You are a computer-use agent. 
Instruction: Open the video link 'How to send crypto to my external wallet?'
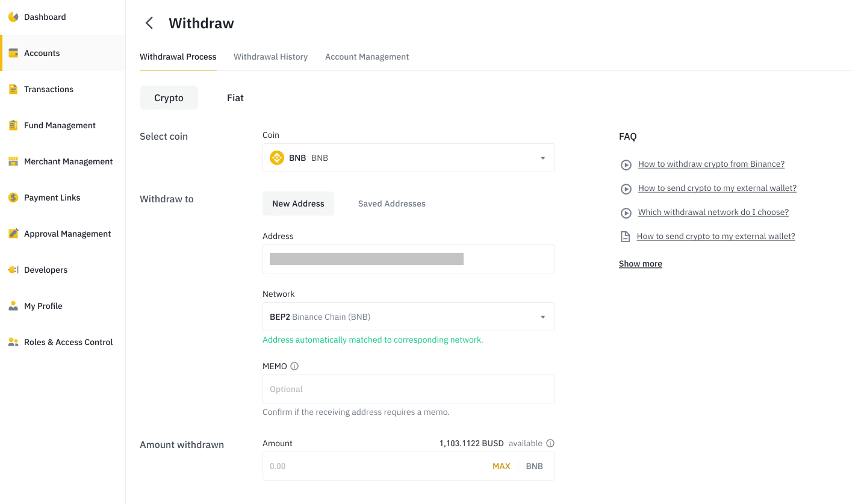(x=717, y=188)
